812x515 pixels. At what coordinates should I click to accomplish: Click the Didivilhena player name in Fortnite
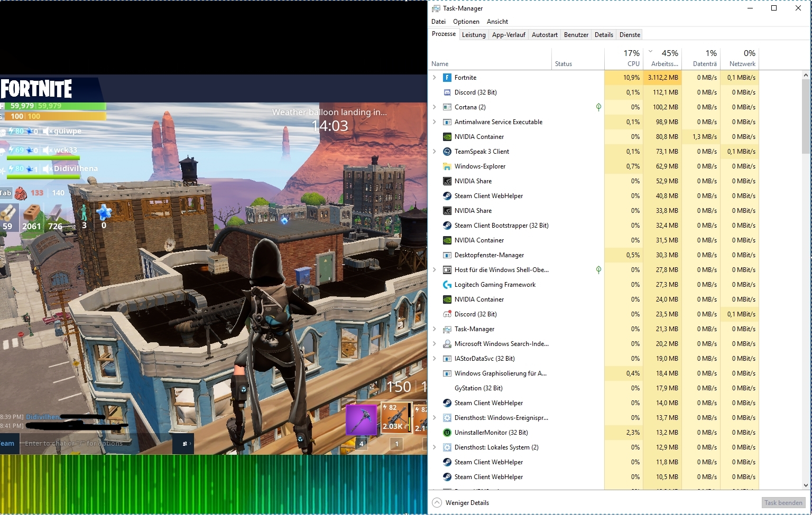76,168
